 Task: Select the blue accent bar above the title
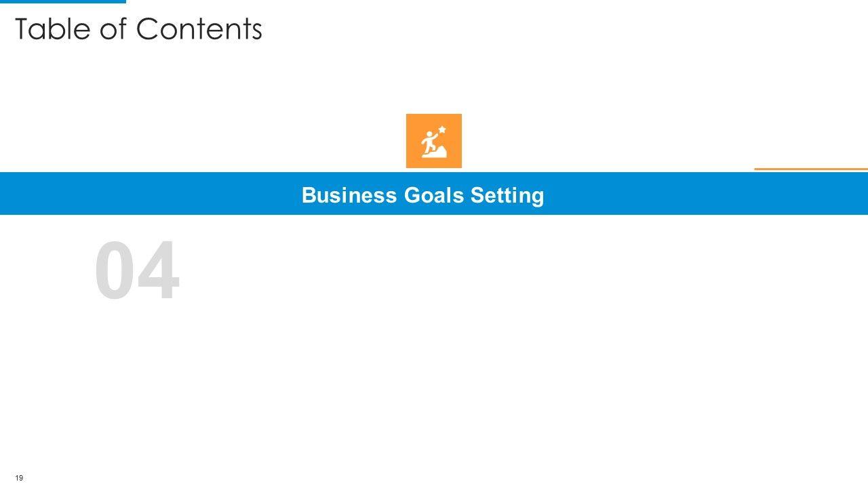(62, 2)
